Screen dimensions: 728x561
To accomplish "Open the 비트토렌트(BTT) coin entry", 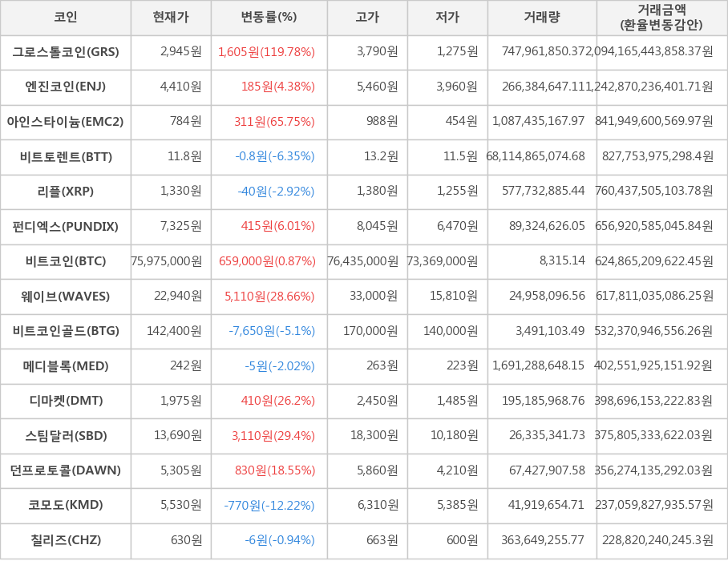I will pyautogui.click(x=66, y=156).
